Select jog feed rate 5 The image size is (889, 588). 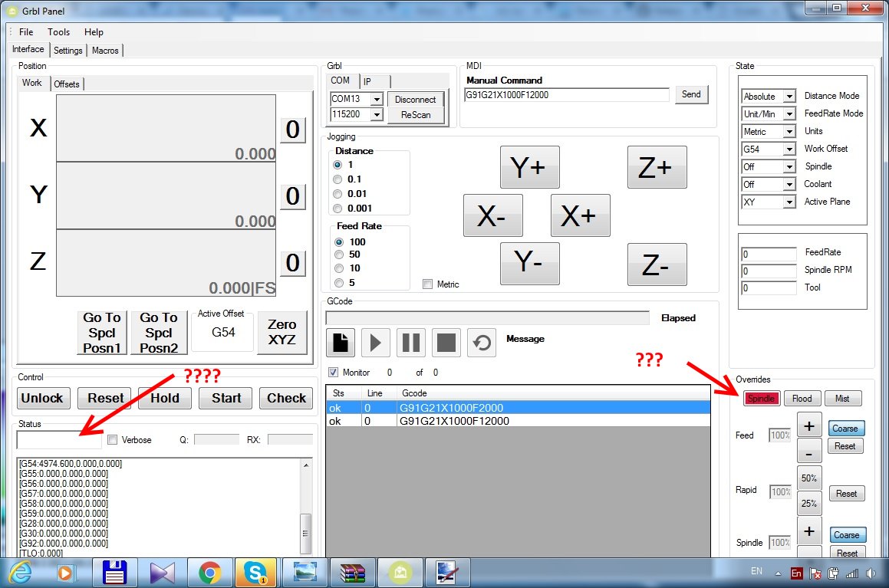[339, 283]
